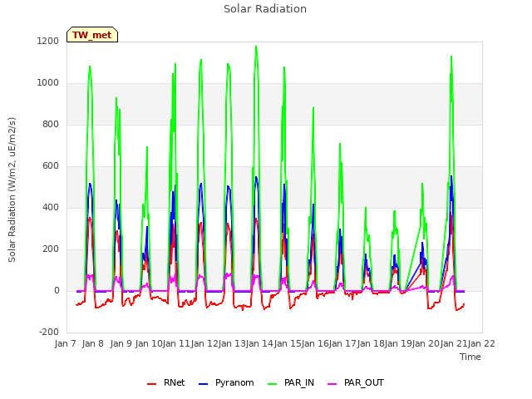
Task: Click the Solar Radiation chart title
Action: (265, 9)
